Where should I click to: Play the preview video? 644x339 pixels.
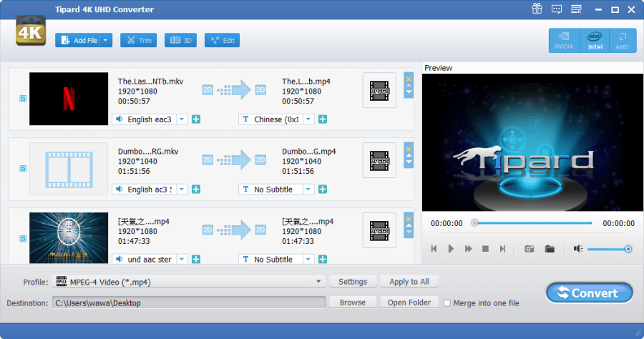tap(451, 249)
